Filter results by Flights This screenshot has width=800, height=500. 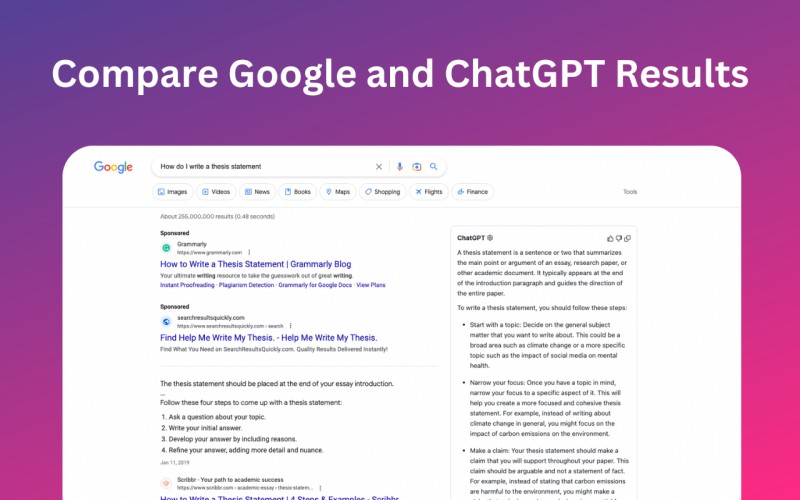pos(429,192)
